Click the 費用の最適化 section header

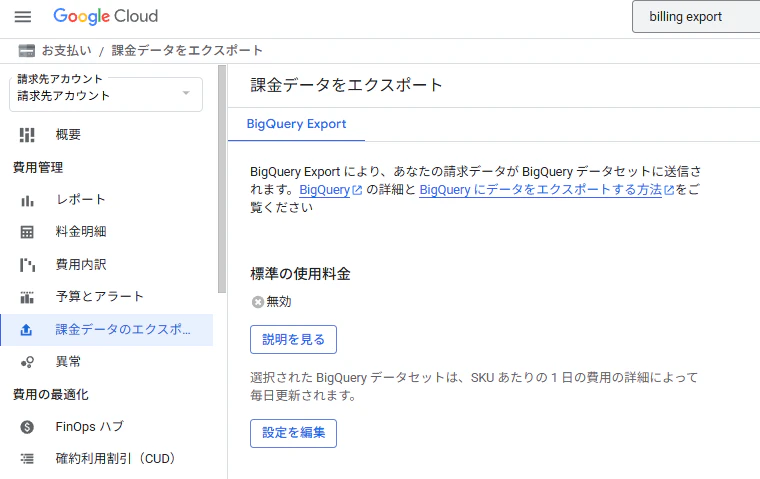(50, 395)
